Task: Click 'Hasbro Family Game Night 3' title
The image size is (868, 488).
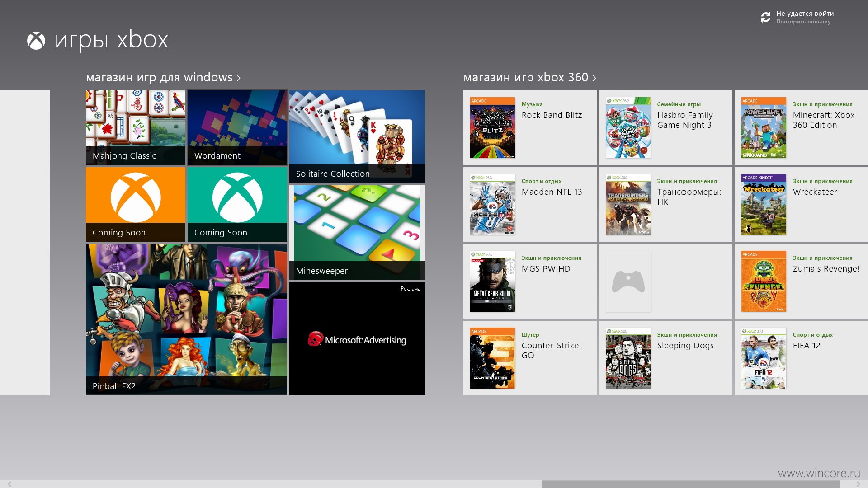Action: (x=685, y=120)
